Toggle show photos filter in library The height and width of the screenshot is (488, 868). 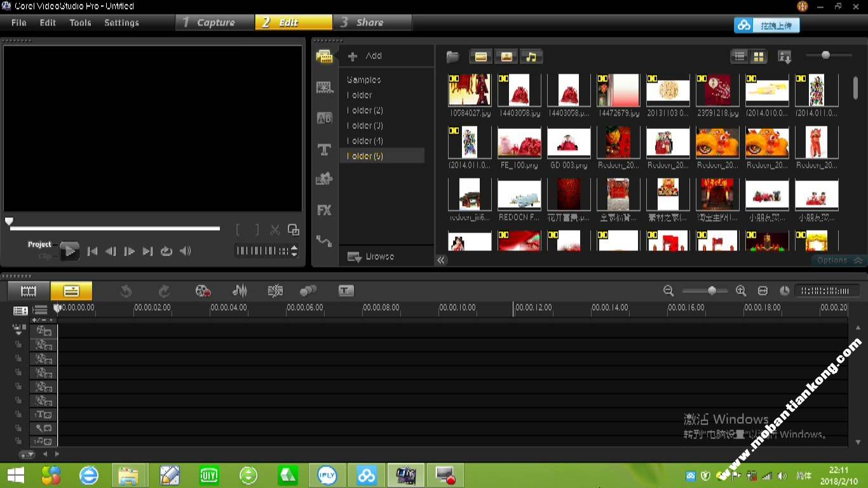(x=506, y=57)
